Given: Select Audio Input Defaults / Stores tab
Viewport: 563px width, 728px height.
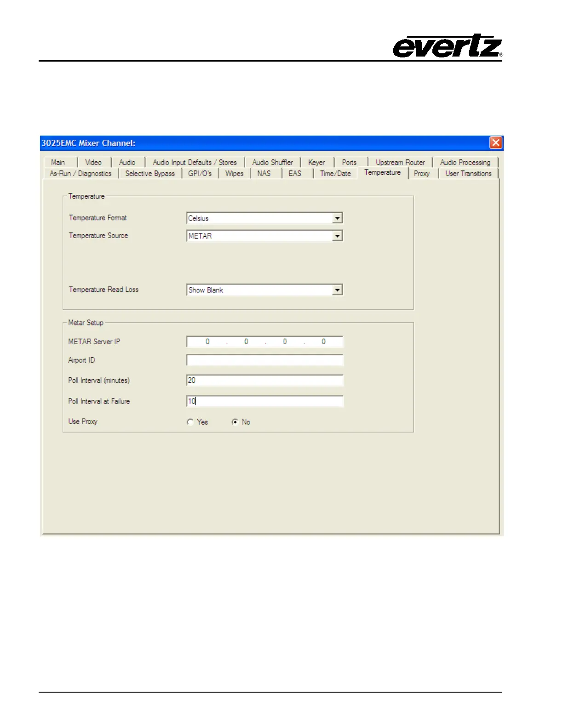Looking at the screenshot, I should click(x=195, y=162).
